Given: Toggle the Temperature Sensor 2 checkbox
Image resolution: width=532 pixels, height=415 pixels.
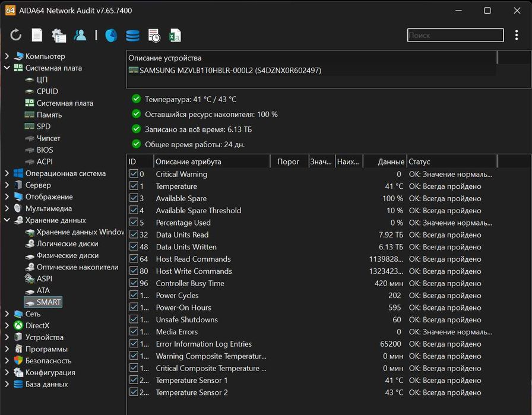Looking at the screenshot, I should click(134, 392).
